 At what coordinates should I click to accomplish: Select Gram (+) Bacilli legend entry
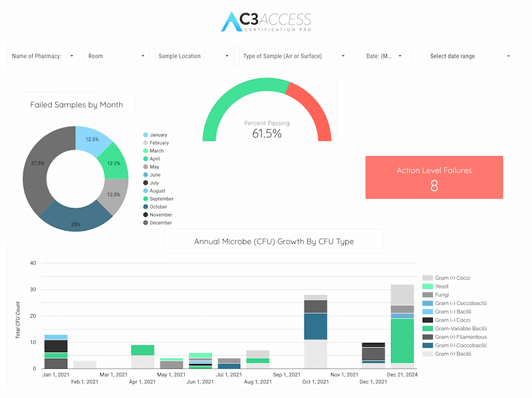coord(447,354)
